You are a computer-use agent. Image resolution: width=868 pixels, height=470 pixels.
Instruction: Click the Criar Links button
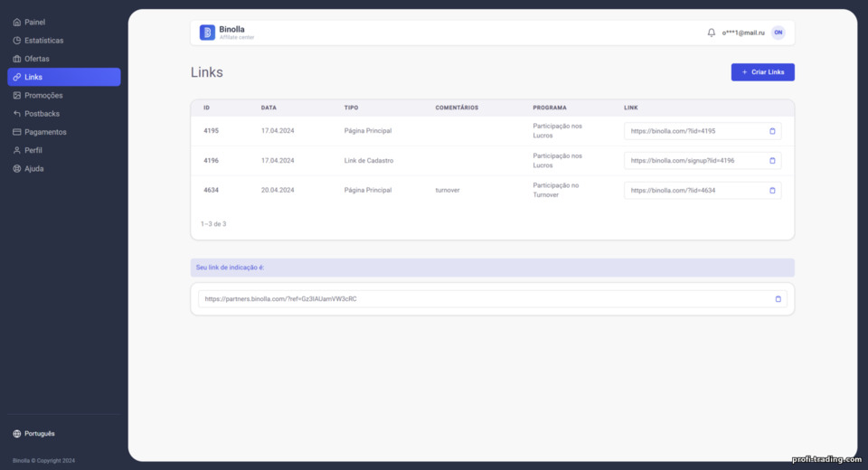click(763, 72)
